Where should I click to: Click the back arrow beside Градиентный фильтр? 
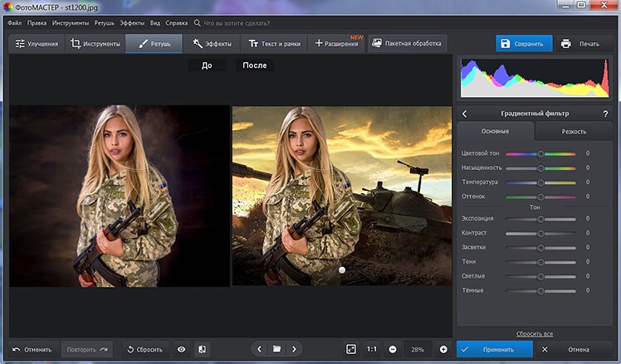pos(464,114)
